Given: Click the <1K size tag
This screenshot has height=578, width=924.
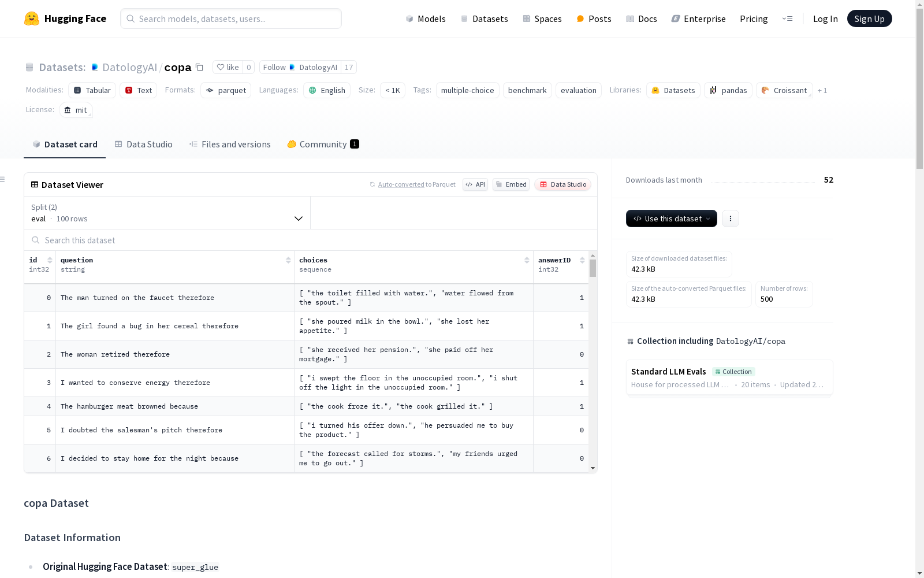Looking at the screenshot, I should pos(393,90).
